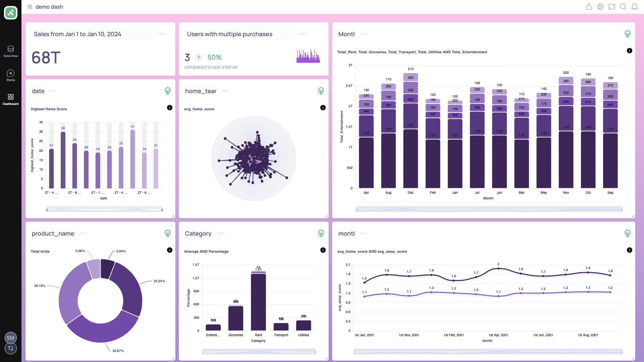The width and height of the screenshot is (644, 362).
Task: Open options menu for Sales card
Action: [161, 34]
